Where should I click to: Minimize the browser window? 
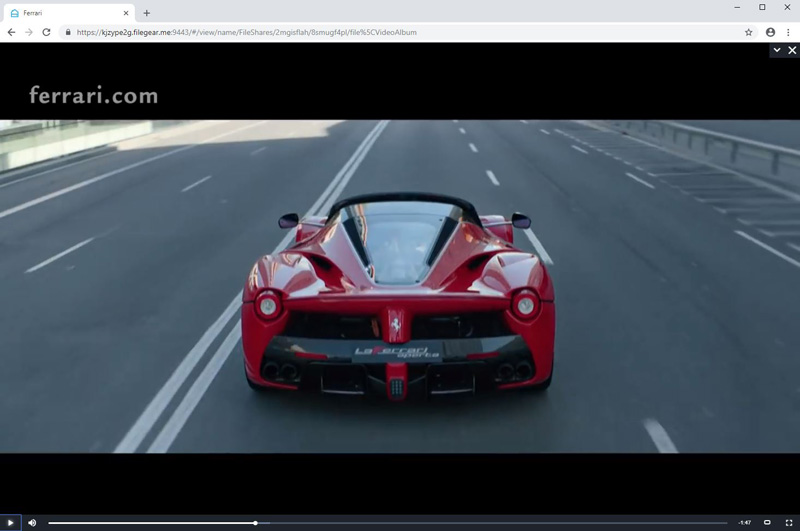pos(737,7)
